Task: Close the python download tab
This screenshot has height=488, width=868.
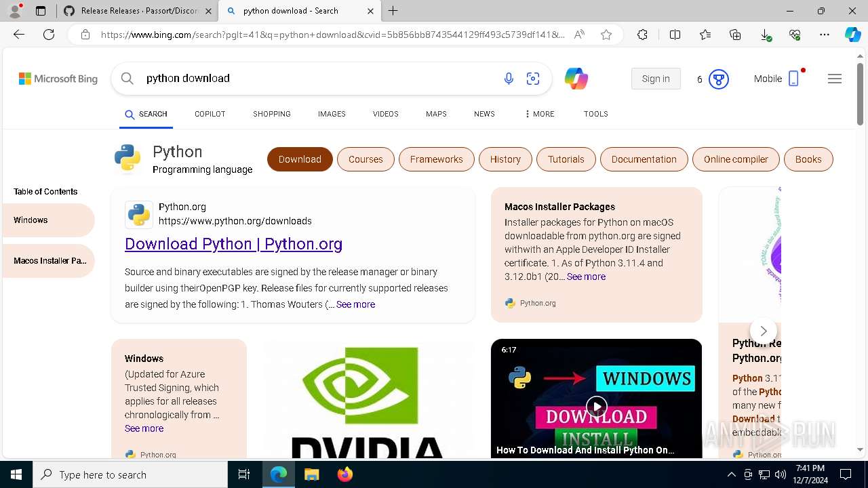Action: pos(370,11)
